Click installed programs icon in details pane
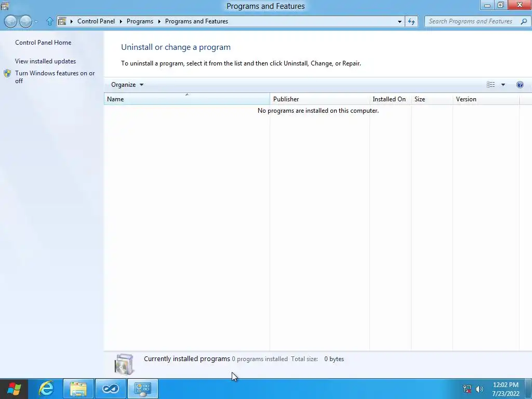This screenshot has height=399, width=532. click(x=124, y=364)
